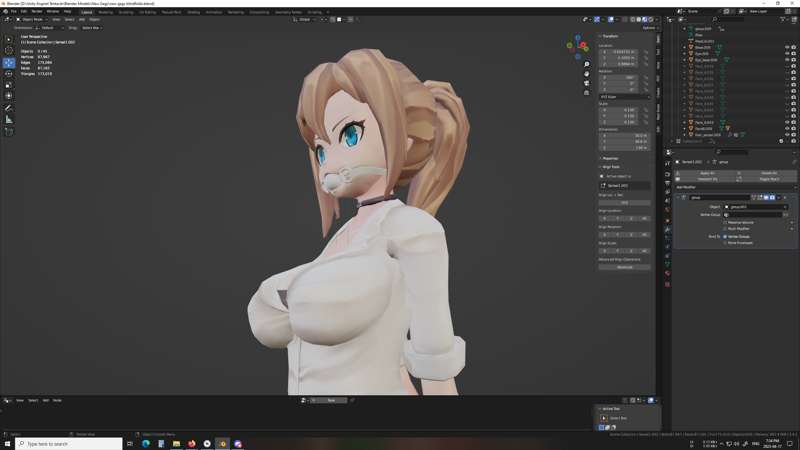This screenshot has width=800, height=450.
Task: Switch perspective/orthographic with grid gizmo
Action: coord(587,93)
